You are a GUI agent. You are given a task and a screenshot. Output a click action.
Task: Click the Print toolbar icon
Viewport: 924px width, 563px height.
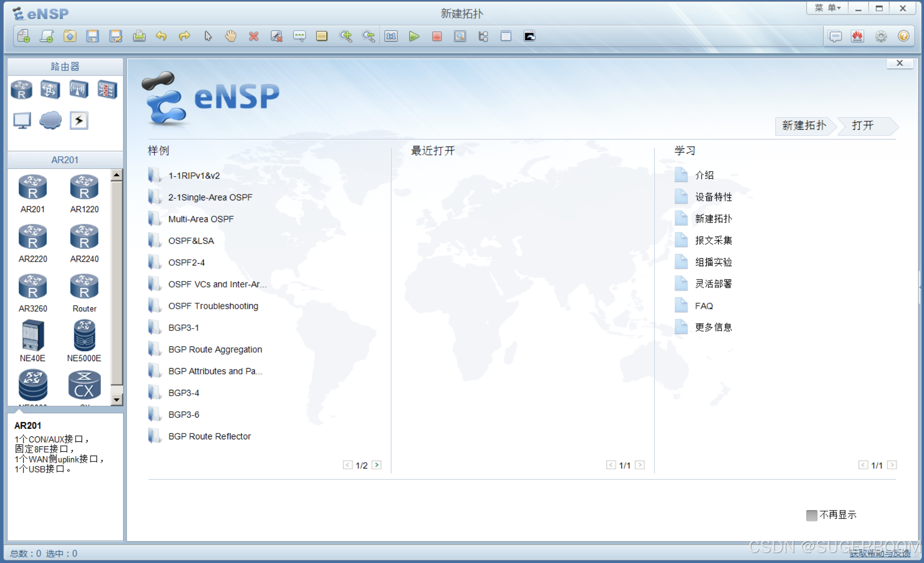[139, 36]
